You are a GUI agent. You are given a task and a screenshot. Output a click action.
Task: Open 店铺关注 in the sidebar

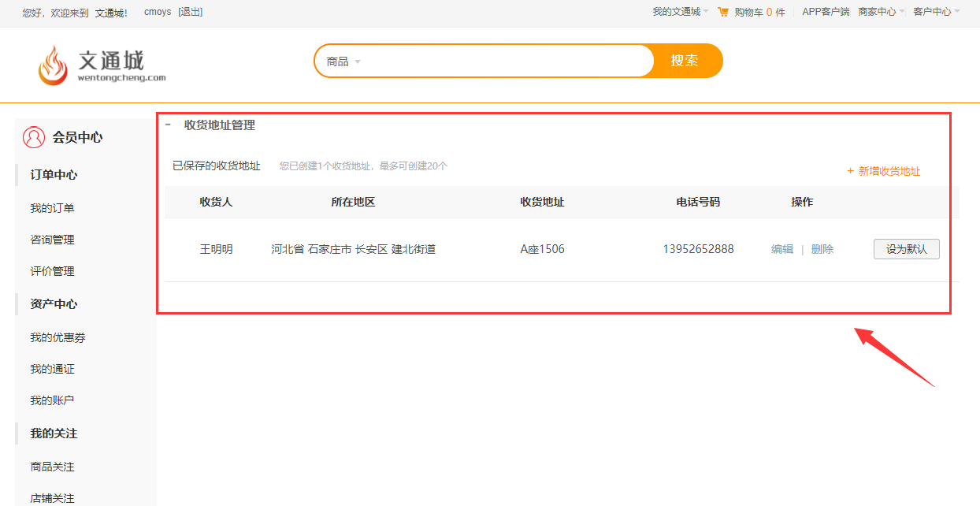[52, 498]
